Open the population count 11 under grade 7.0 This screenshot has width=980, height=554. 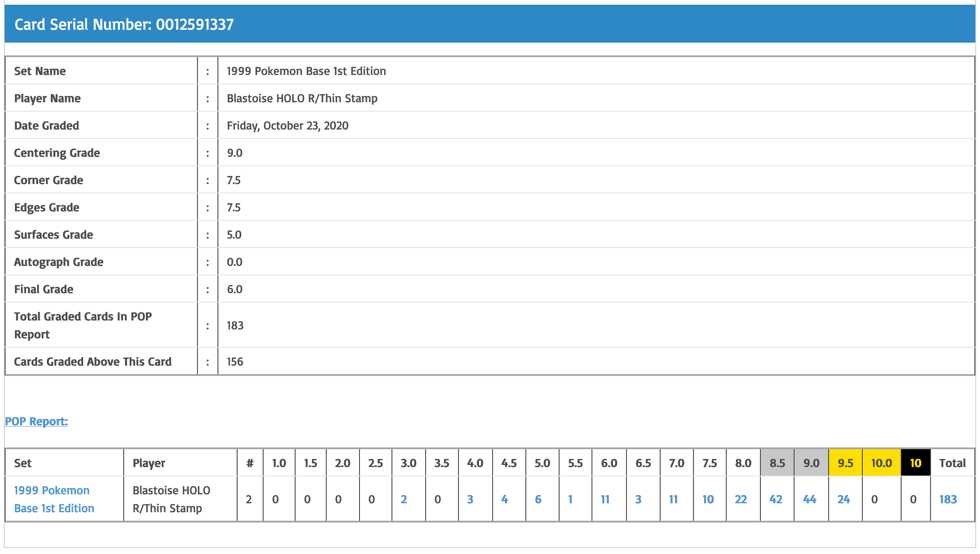tap(673, 499)
